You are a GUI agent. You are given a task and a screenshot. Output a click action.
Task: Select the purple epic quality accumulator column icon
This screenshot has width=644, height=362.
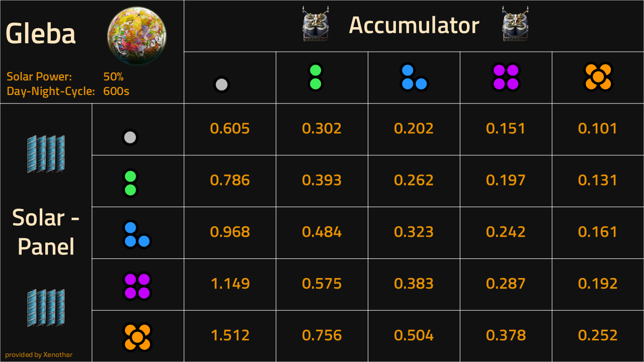point(506,77)
